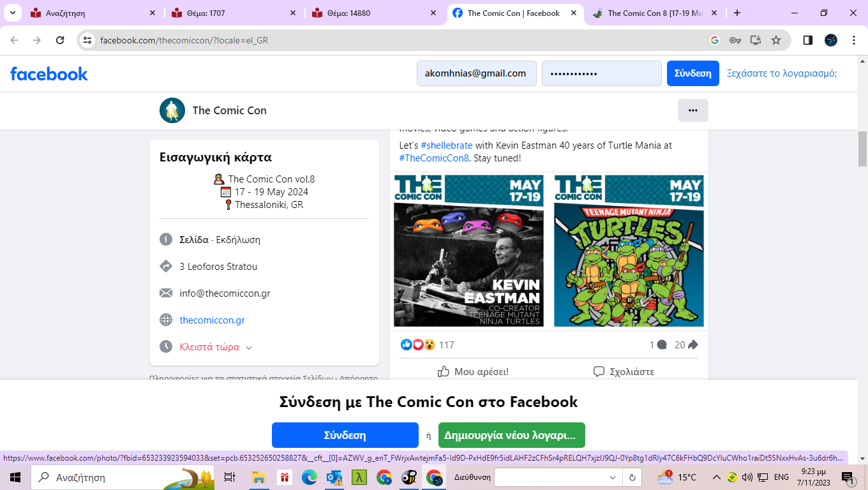Close the Αναζήτηση tab

(152, 13)
